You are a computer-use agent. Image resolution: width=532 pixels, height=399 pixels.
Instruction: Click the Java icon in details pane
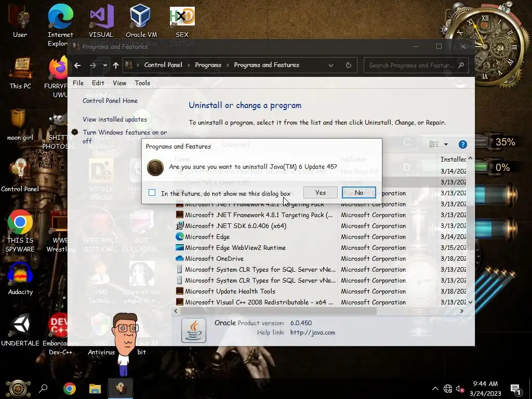tap(194, 330)
